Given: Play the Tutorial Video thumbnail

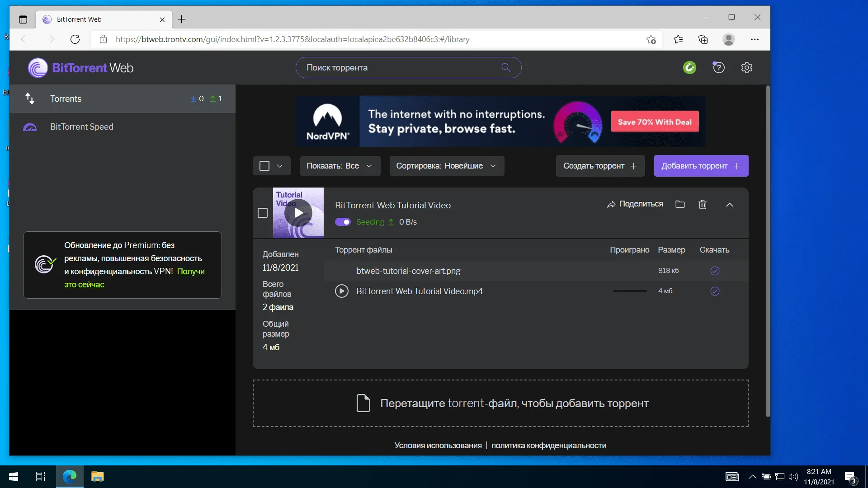Looking at the screenshot, I should coord(298,213).
